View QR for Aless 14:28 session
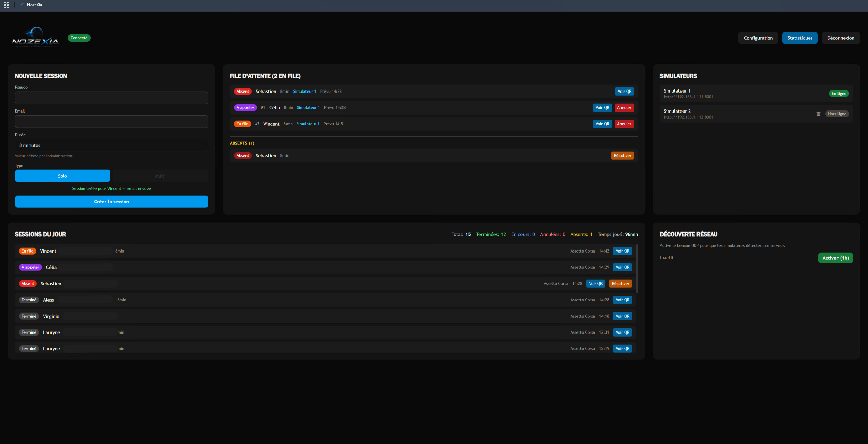 pyautogui.click(x=623, y=300)
